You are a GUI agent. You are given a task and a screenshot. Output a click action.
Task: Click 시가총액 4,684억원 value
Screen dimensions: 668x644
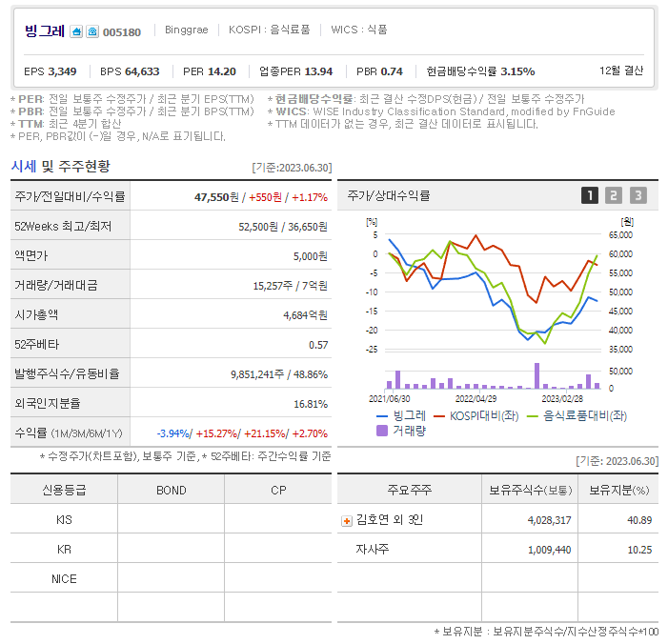(x=306, y=315)
